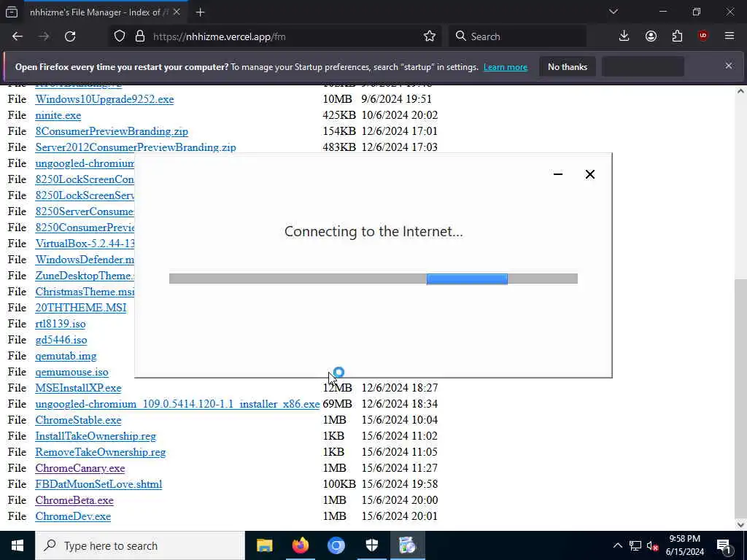Screen dimensions: 747x560
Task: Open InstallTakeOwnership.reg link
Action: tap(96, 436)
